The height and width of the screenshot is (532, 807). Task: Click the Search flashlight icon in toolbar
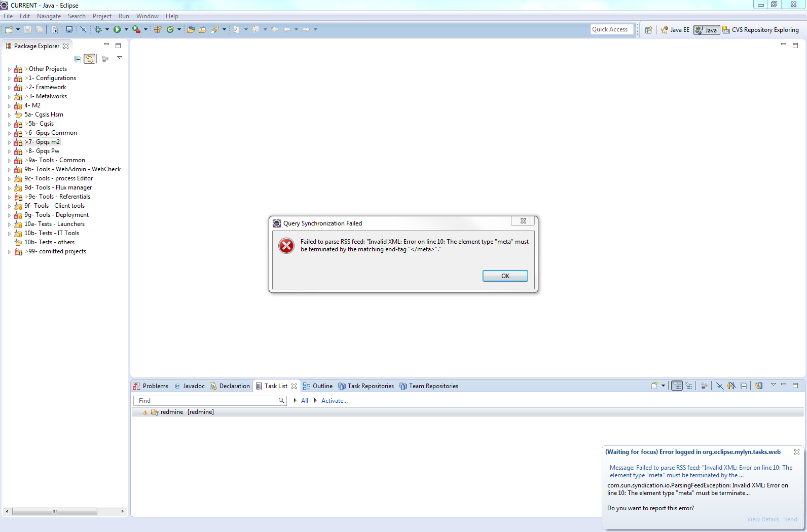click(x=215, y=29)
